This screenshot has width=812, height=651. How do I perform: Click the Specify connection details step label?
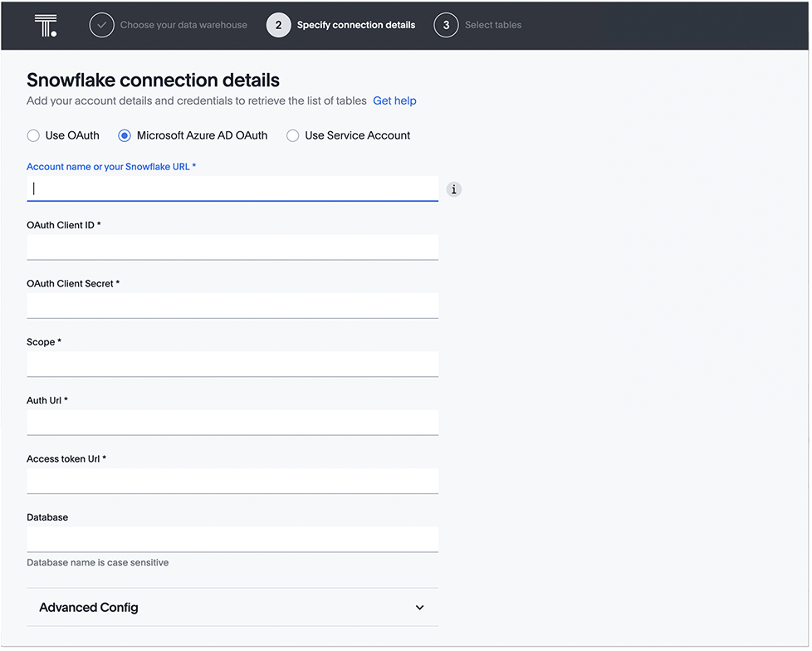pos(356,25)
